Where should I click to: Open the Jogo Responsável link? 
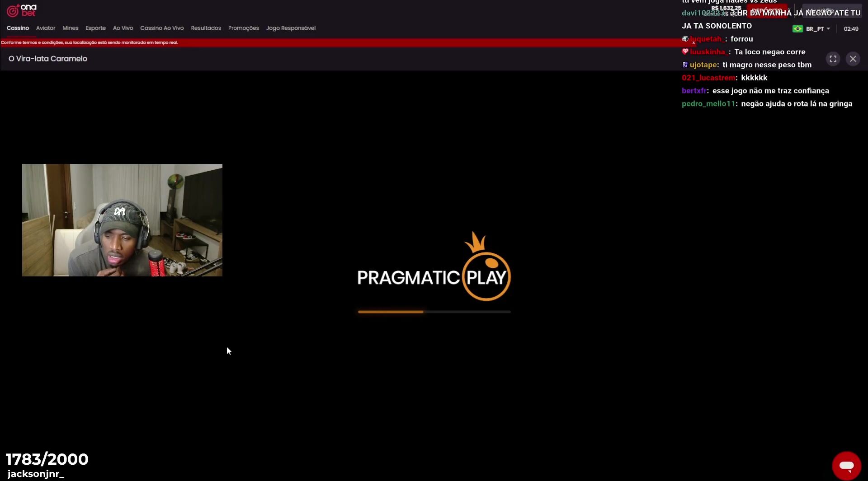[x=291, y=28]
